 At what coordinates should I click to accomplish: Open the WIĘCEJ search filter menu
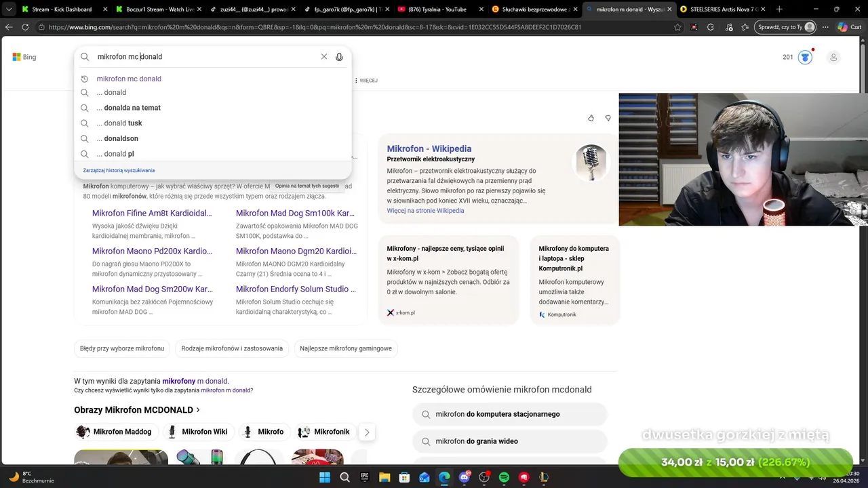367,81
